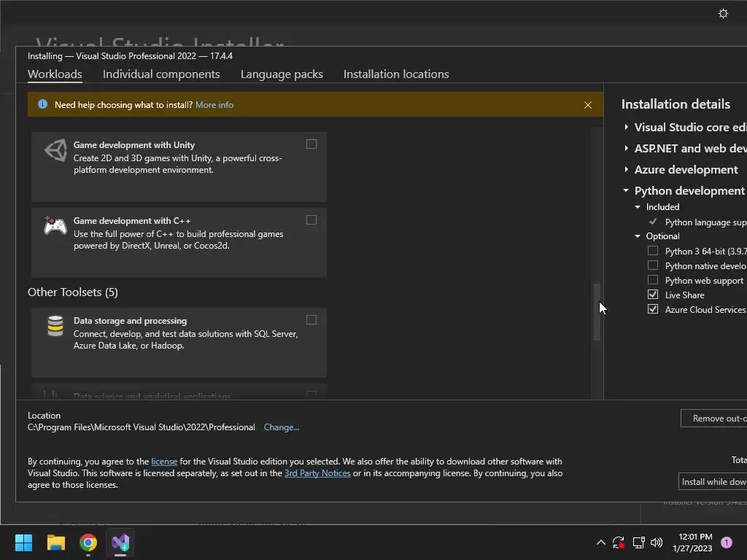Check Game development with Unity workload
The width and height of the screenshot is (747, 560).
pos(311,144)
